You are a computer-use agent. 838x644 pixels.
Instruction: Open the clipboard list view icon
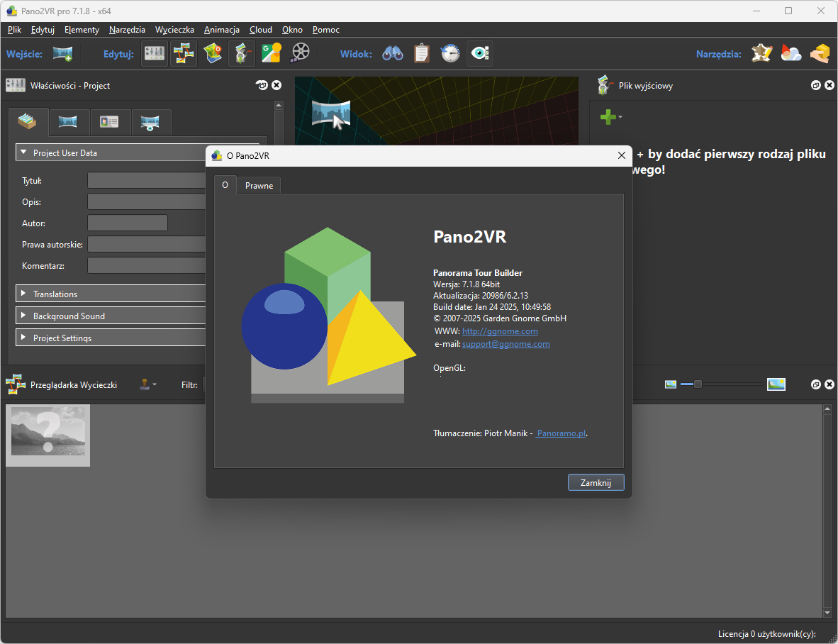[x=422, y=53]
